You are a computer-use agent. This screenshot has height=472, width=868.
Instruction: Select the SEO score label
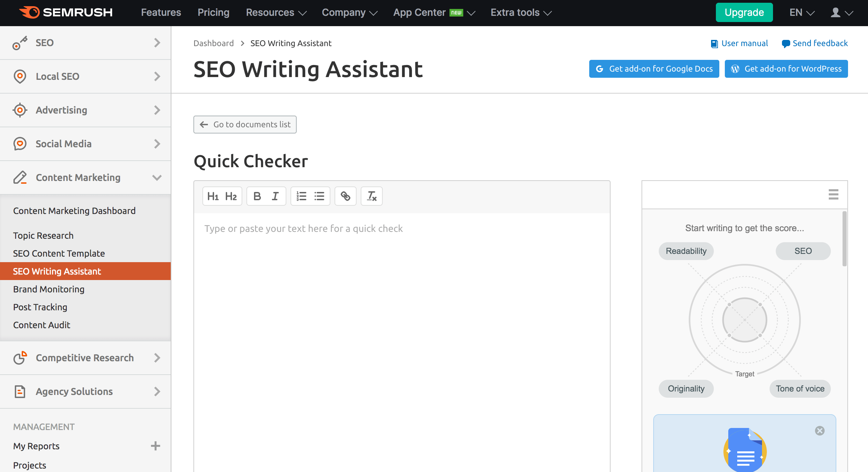[x=803, y=251]
